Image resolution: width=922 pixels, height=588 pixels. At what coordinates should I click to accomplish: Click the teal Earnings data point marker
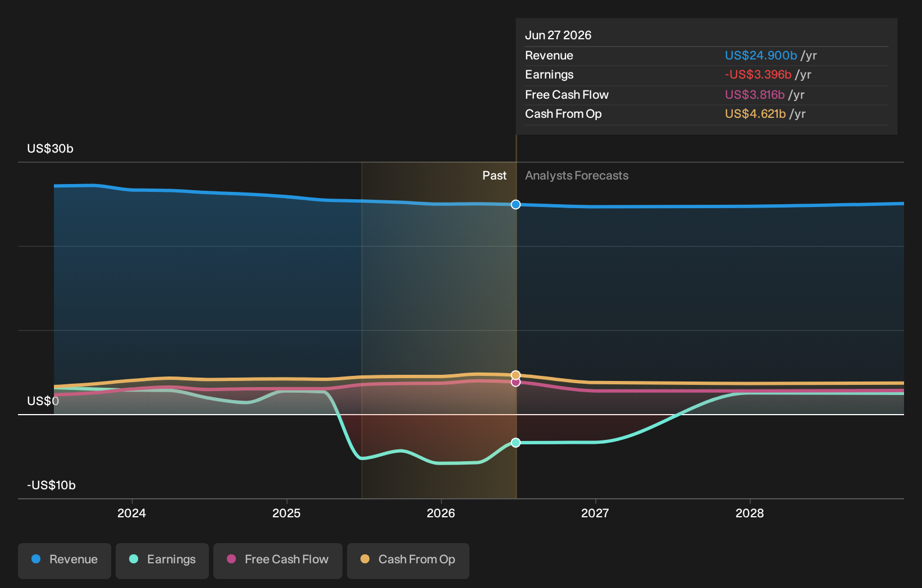tap(515, 443)
